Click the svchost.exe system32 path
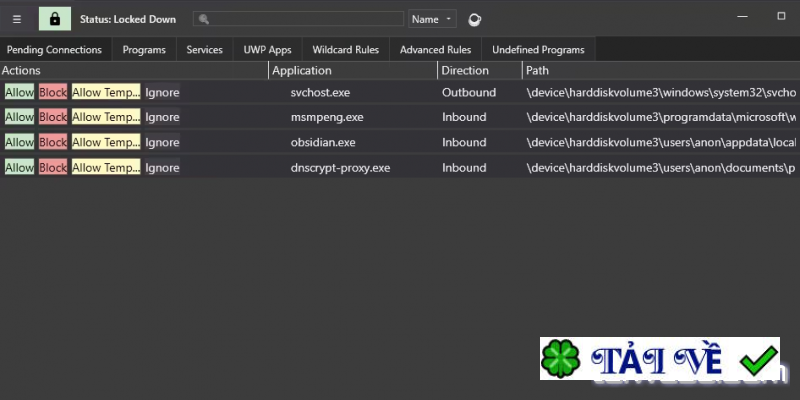The width and height of the screenshot is (800, 400). [x=661, y=92]
